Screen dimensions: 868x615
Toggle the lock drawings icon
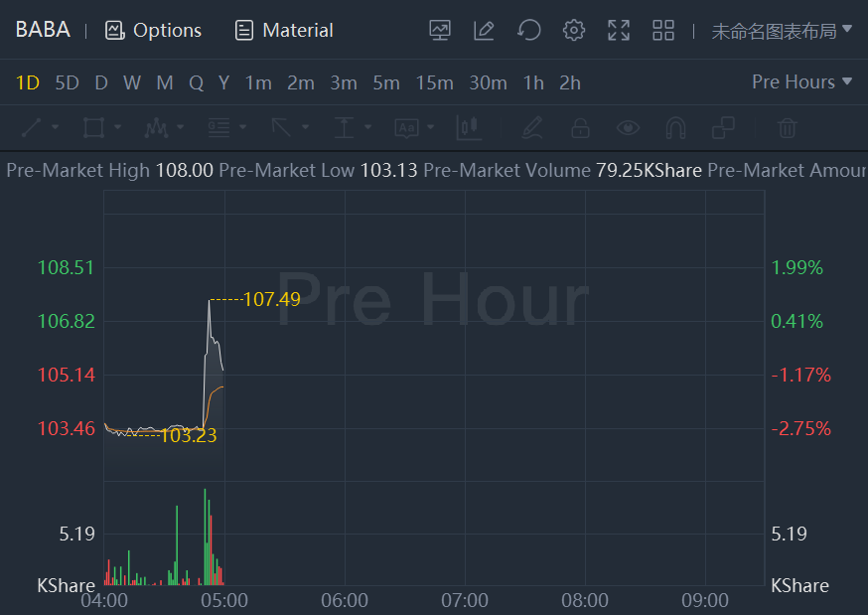[x=580, y=128]
